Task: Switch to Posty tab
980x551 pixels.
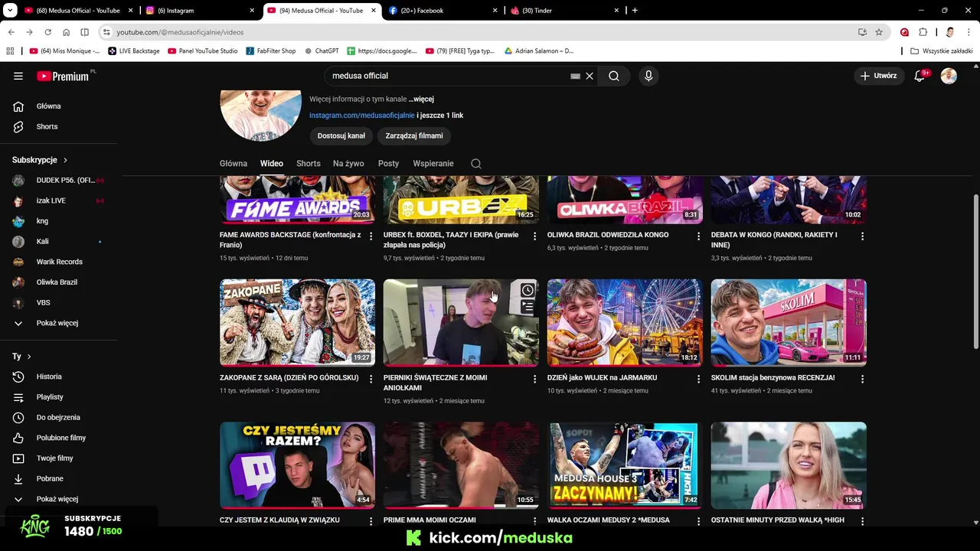Action: click(x=388, y=164)
